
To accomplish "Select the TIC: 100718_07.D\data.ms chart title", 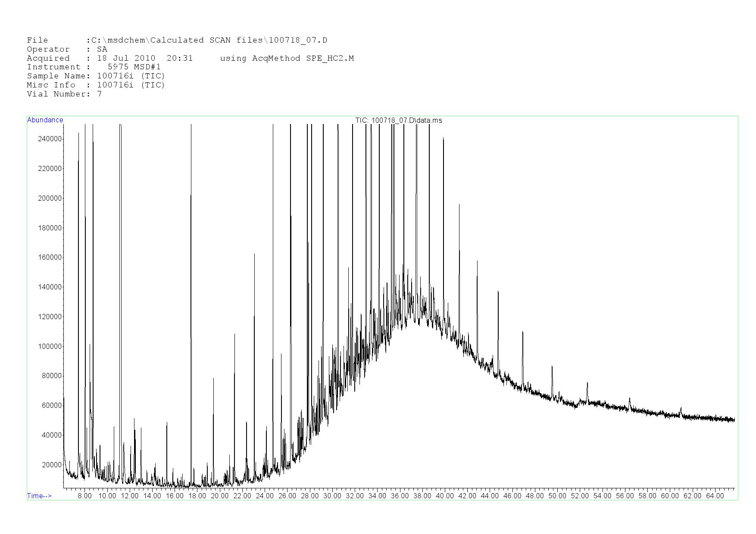I will pos(398,120).
